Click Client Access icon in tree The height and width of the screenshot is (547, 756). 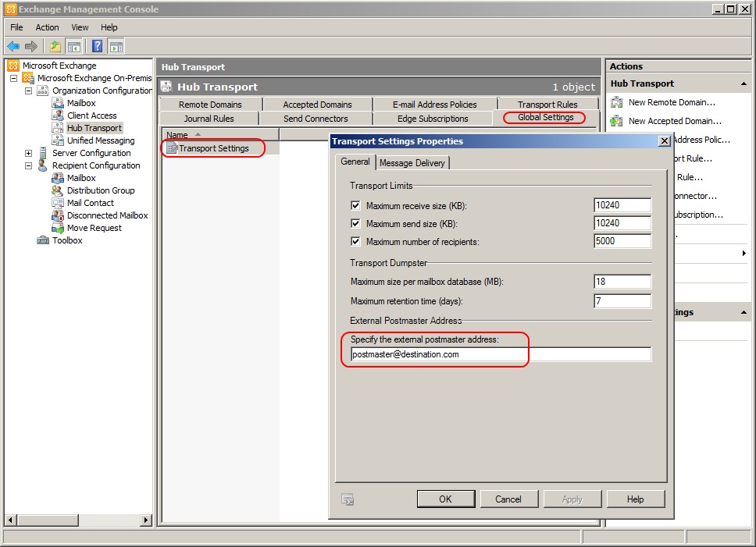coord(58,115)
